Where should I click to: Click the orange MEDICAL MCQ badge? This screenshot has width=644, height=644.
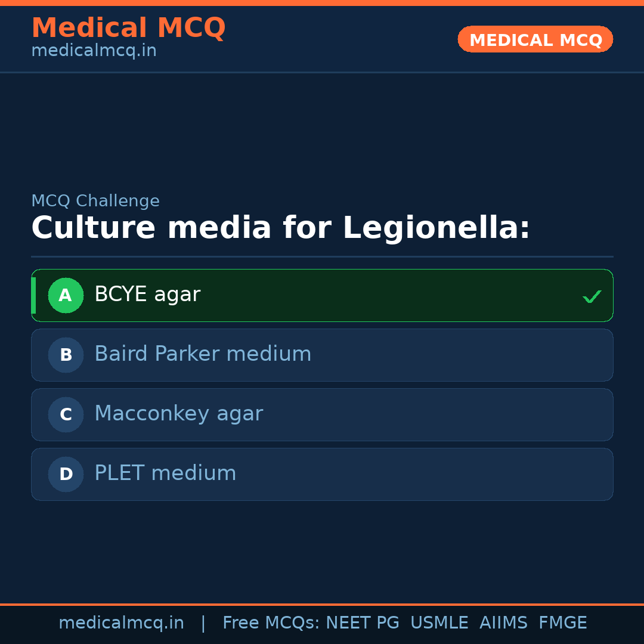tap(535, 39)
